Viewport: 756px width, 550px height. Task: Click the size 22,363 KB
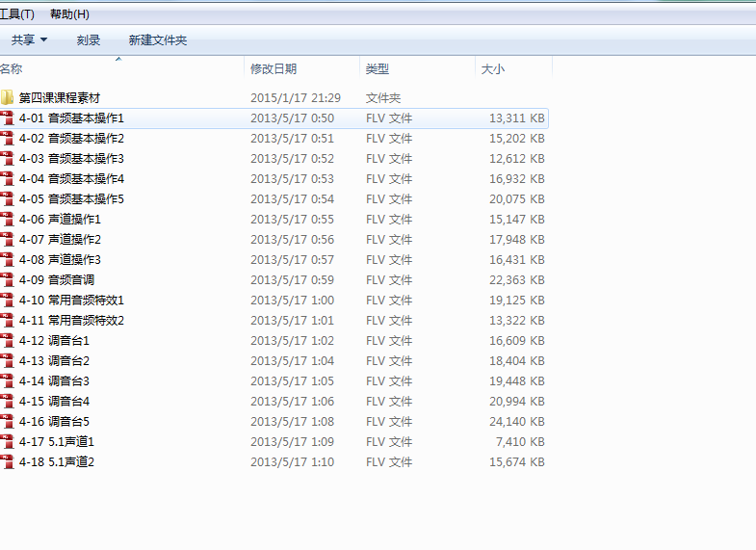tap(517, 280)
